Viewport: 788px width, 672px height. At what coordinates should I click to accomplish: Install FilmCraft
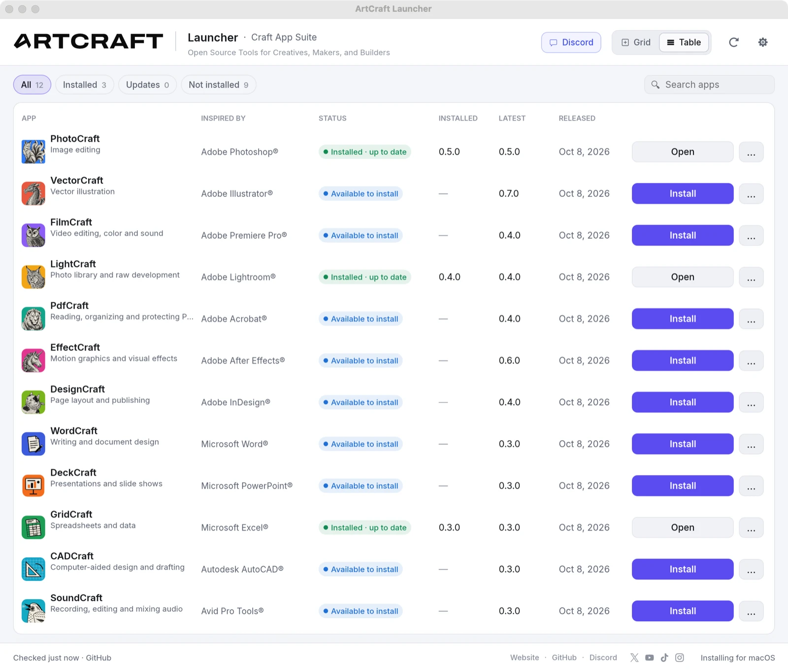pyautogui.click(x=683, y=235)
